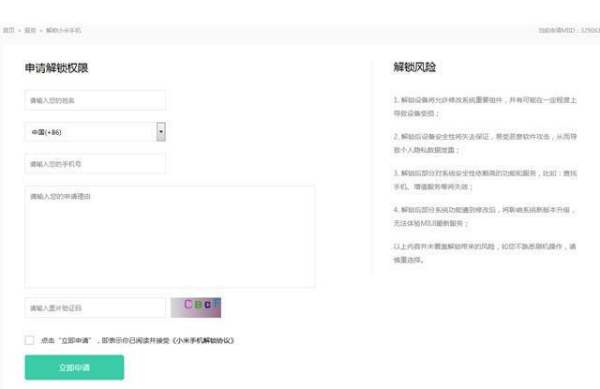Image resolution: width=600 pixels, height=389 pixels.
Task: Click the 解锁风险 heading
Action: click(x=415, y=67)
